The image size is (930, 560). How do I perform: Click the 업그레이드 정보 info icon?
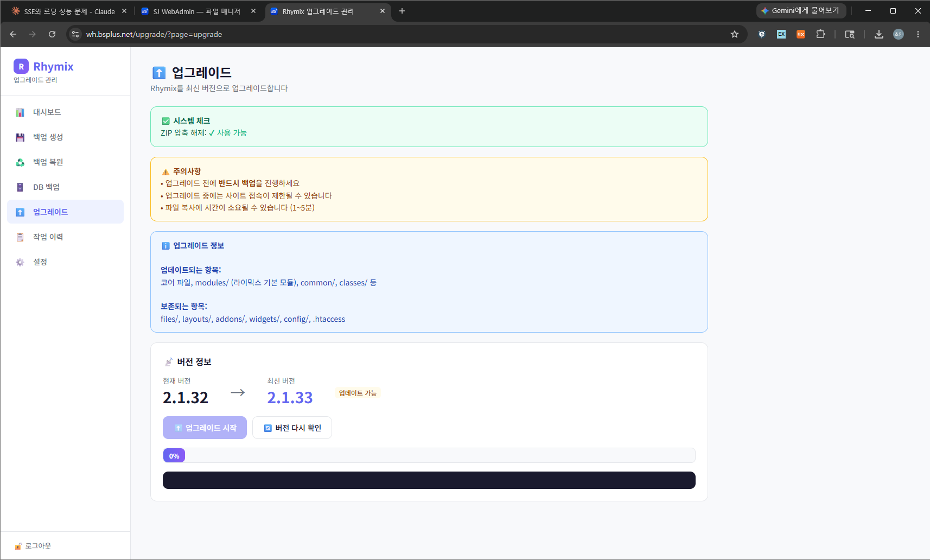(166, 246)
